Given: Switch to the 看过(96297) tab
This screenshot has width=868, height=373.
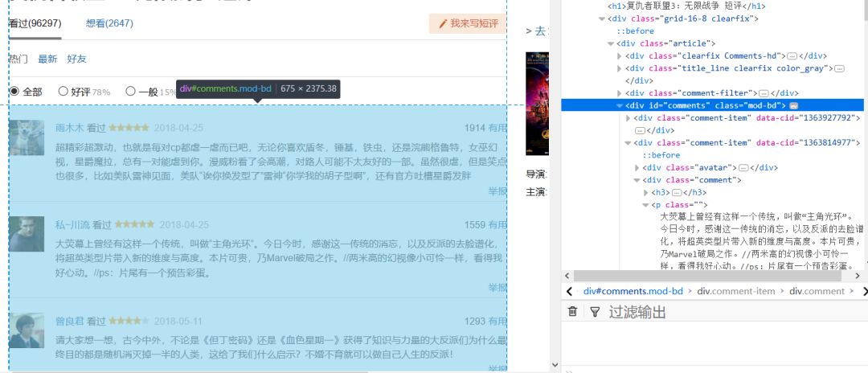Looking at the screenshot, I should tap(35, 24).
